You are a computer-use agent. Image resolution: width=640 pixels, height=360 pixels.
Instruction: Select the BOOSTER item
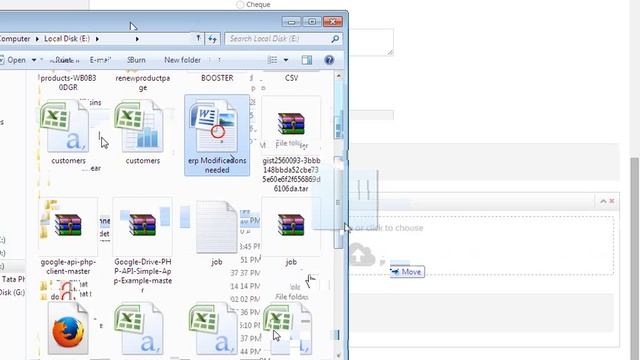(217, 78)
